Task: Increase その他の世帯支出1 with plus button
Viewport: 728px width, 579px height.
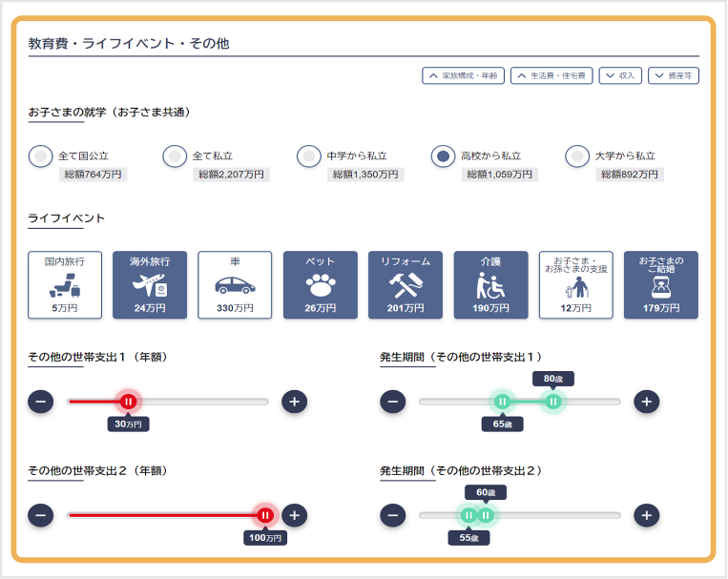Action: tap(295, 402)
